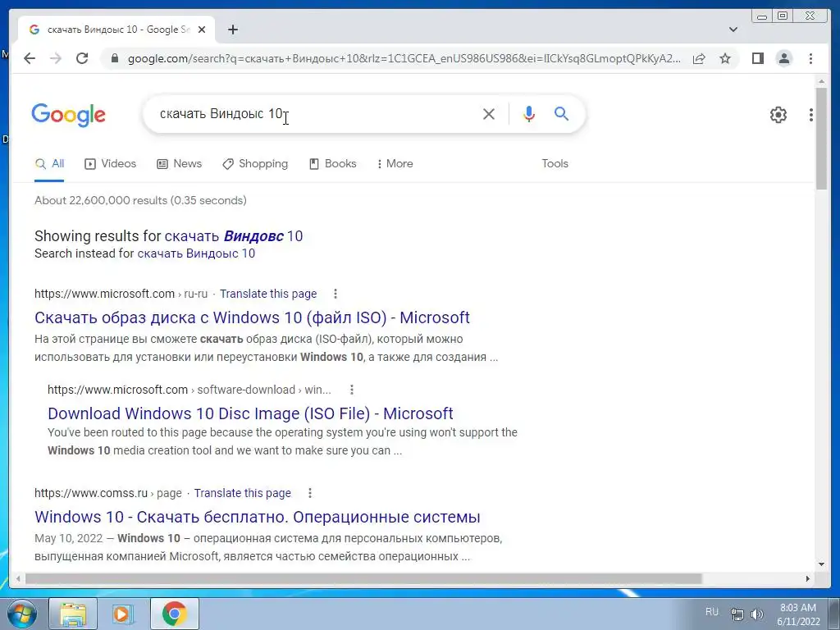The height and width of the screenshot is (630, 840).
Task: Open the browser side panel
Action: coord(757,58)
